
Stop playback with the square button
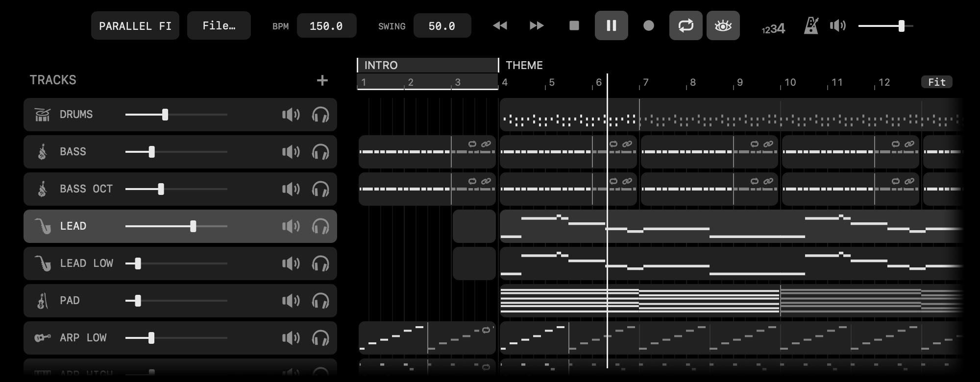574,25
